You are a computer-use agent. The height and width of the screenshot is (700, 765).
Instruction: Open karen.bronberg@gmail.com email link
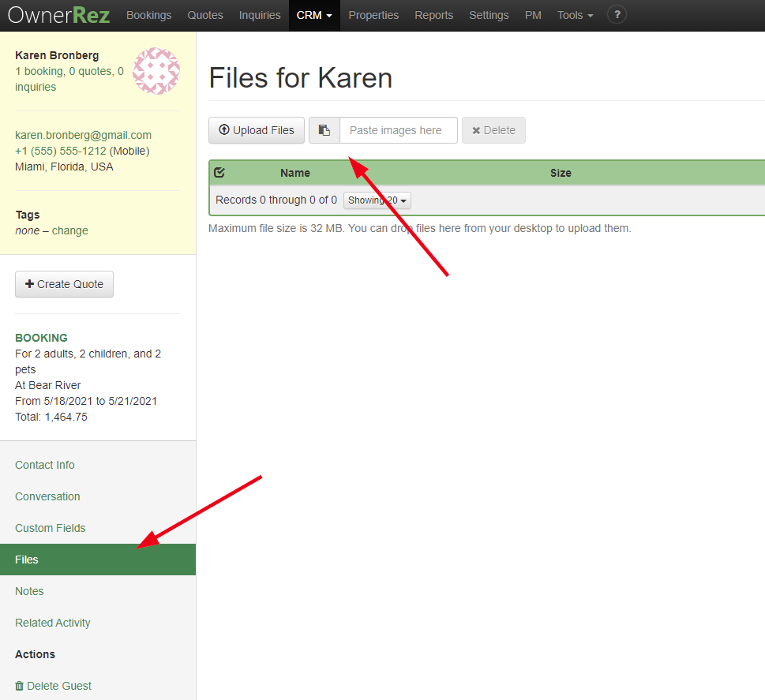pyautogui.click(x=83, y=135)
